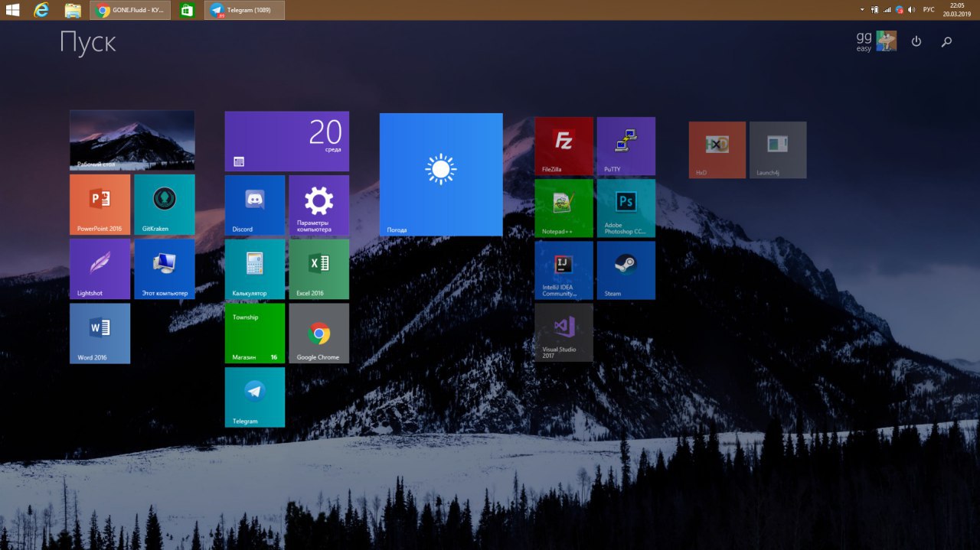Click the power/battery tray icon

(875, 10)
